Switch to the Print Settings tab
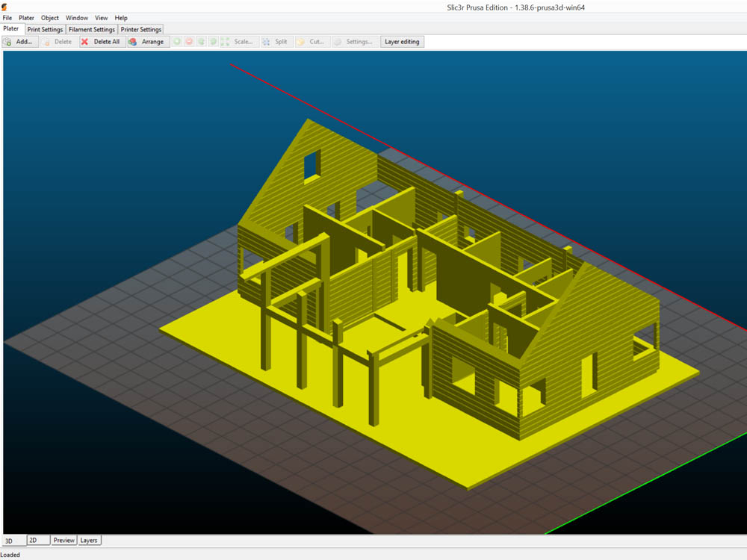The width and height of the screenshot is (747, 560). point(45,30)
